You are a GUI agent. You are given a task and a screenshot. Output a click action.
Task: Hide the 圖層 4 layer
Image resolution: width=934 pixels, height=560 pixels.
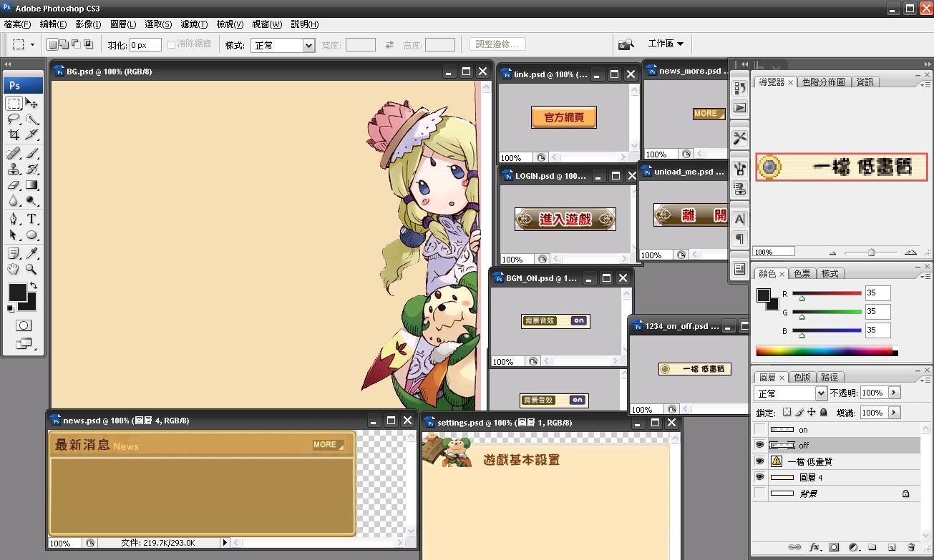[x=759, y=477]
